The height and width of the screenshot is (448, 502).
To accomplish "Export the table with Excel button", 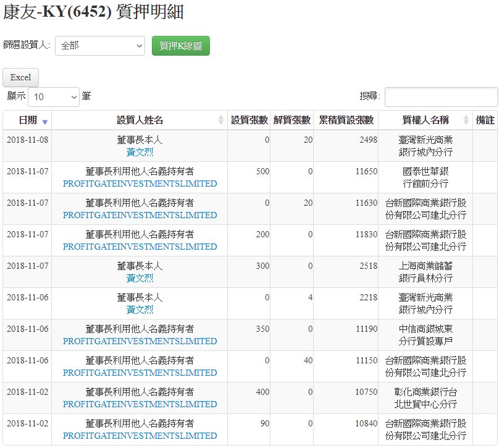I will pyautogui.click(x=21, y=77).
